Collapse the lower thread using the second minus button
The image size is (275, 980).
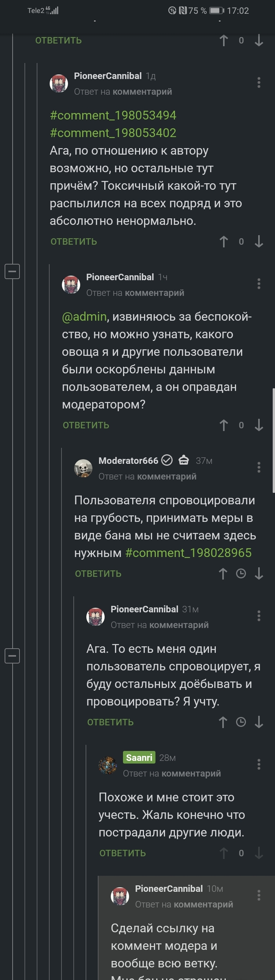pos(12,656)
